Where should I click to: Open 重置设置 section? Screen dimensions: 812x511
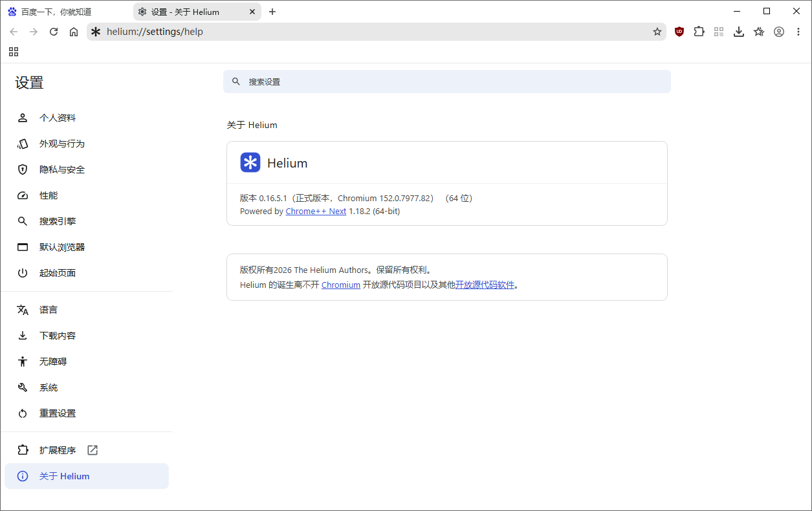click(x=86, y=413)
